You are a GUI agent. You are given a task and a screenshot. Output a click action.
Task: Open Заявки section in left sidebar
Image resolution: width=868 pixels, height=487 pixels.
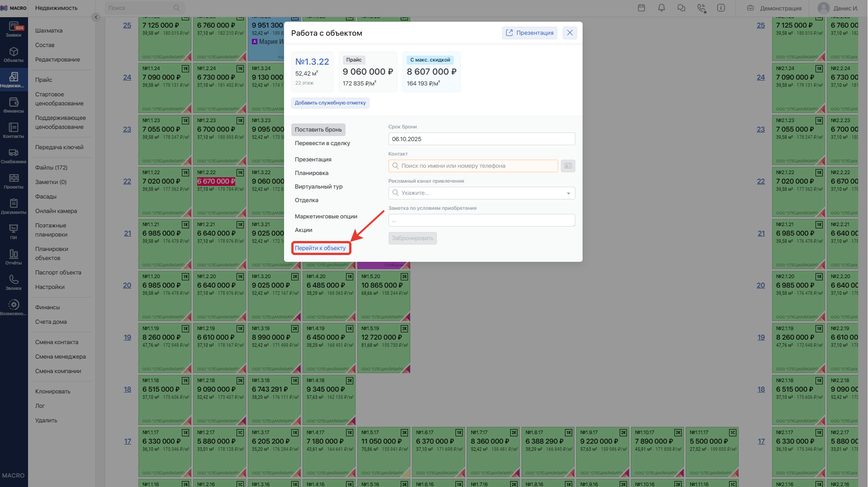14,29
